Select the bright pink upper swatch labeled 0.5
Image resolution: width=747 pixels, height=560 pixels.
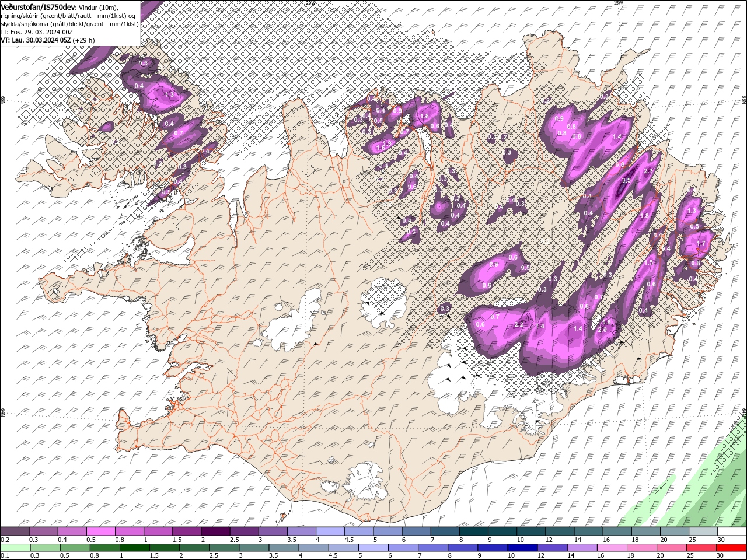coord(100,531)
